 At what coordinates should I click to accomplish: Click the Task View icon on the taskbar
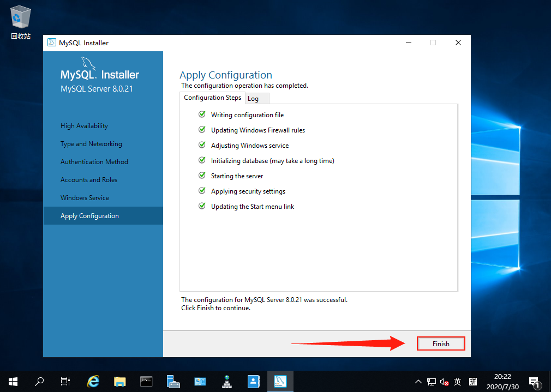click(x=65, y=381)
